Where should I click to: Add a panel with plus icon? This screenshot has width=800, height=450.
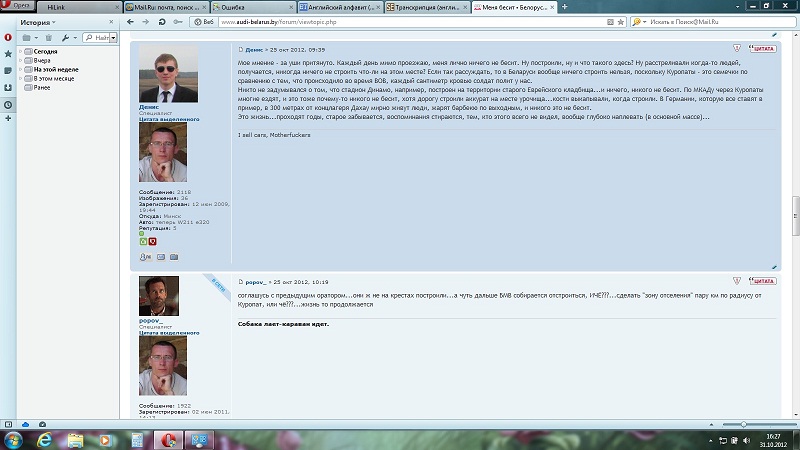point(8,118)
